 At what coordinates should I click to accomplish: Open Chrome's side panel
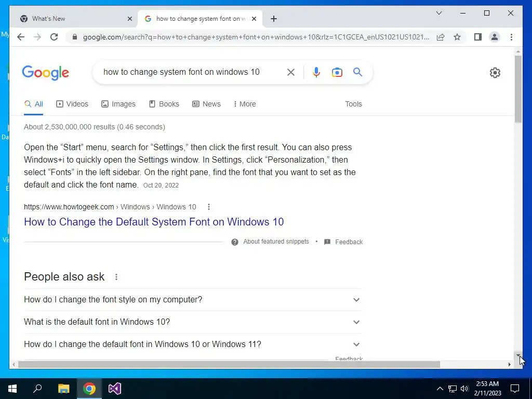(x=478, y=37)
